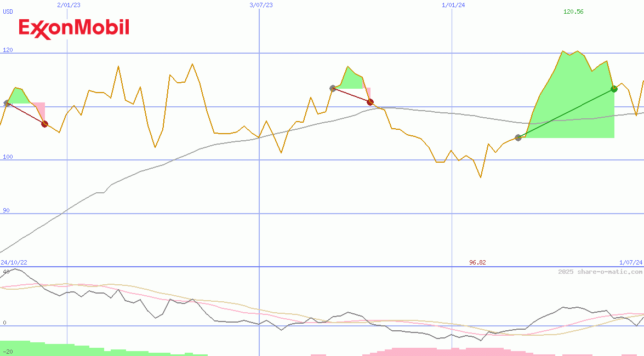Click the 1/07/24 end date label
This screenshot has width=644, height=356.
[x=630, y=262]
